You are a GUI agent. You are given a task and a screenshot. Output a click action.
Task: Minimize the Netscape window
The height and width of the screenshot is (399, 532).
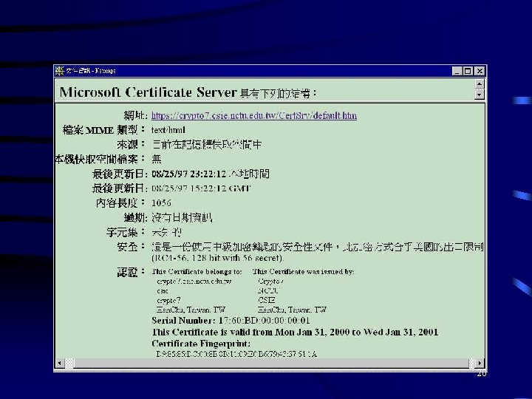[x=457, y=71]
